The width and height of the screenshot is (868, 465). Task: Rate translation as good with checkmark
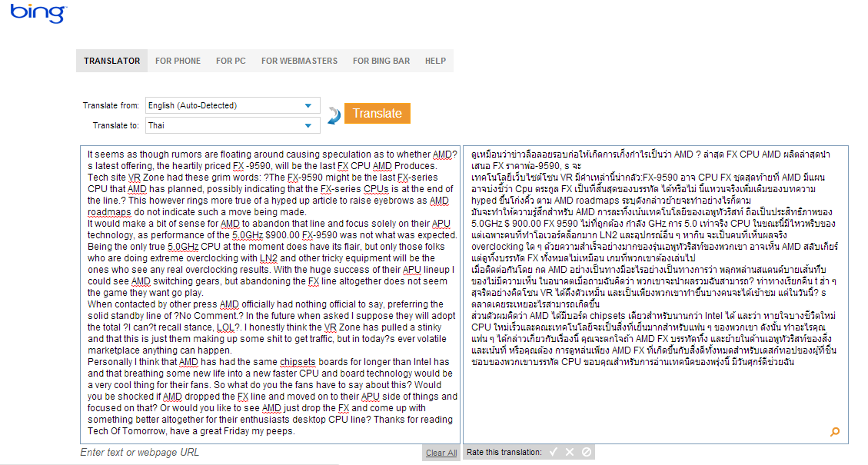(x=553, y=452)
